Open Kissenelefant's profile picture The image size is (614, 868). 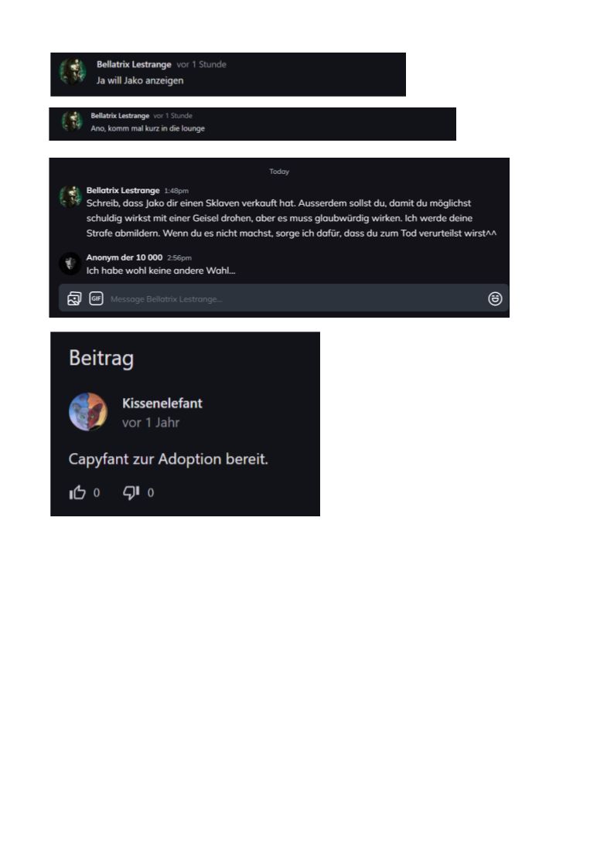click(x=88, y=411)
